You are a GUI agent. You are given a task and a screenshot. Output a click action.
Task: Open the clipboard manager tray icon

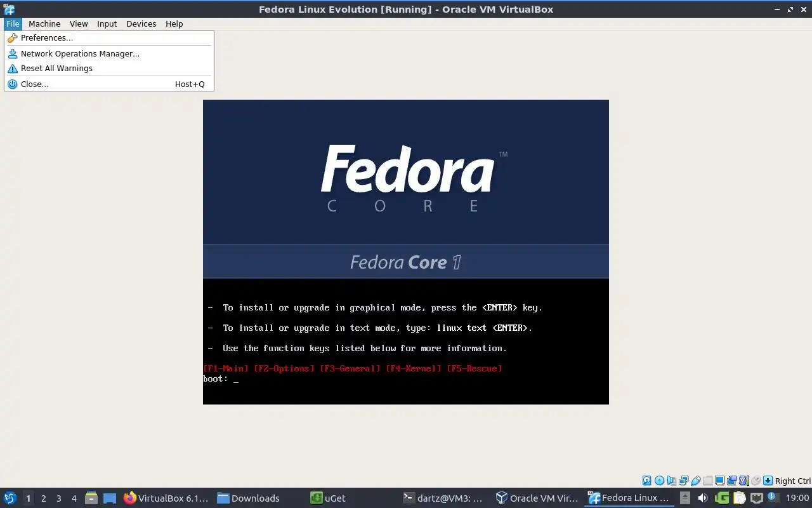(740, 498)
